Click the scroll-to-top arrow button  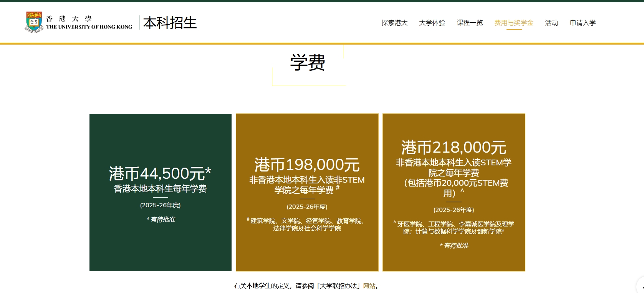click(641, 286)
